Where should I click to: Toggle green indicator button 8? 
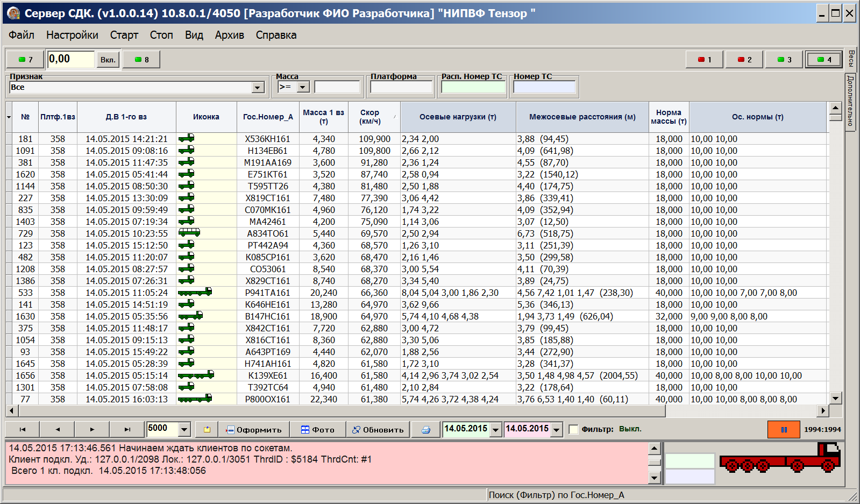click(x=141, y=60)
